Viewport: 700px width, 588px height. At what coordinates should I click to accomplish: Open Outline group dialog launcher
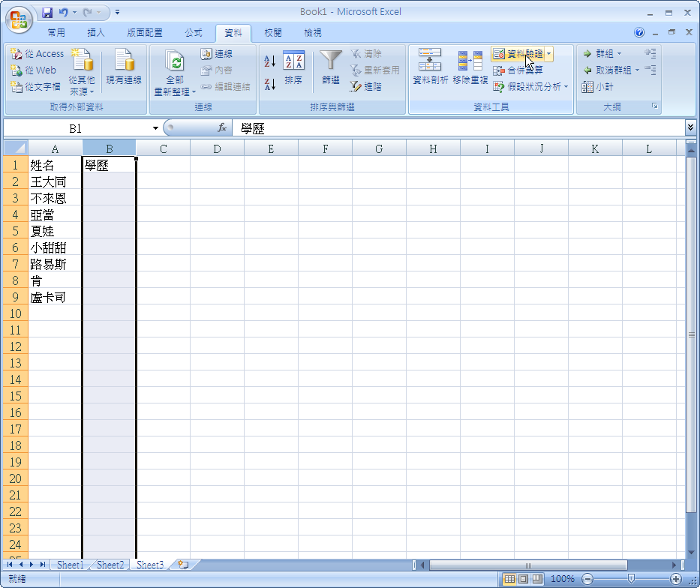(654, 106)
